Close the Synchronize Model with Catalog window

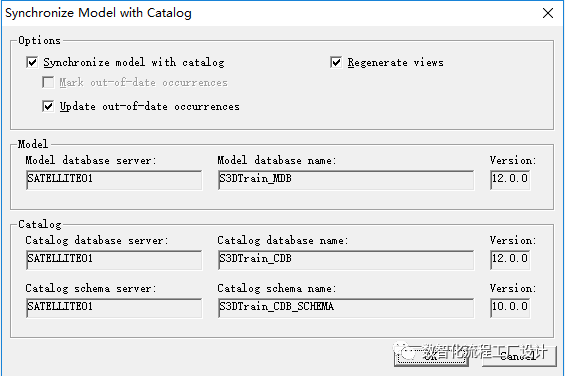click(548, 13)
